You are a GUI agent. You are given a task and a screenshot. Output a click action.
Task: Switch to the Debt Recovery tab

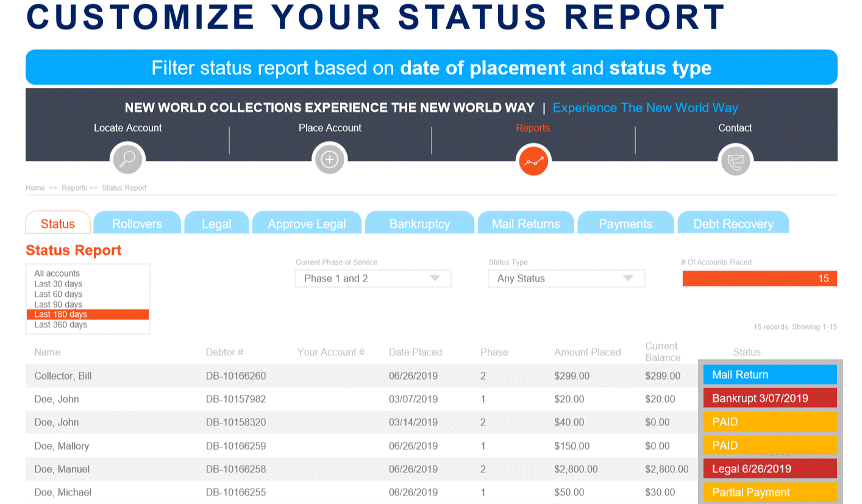click(x=733, y=223)
